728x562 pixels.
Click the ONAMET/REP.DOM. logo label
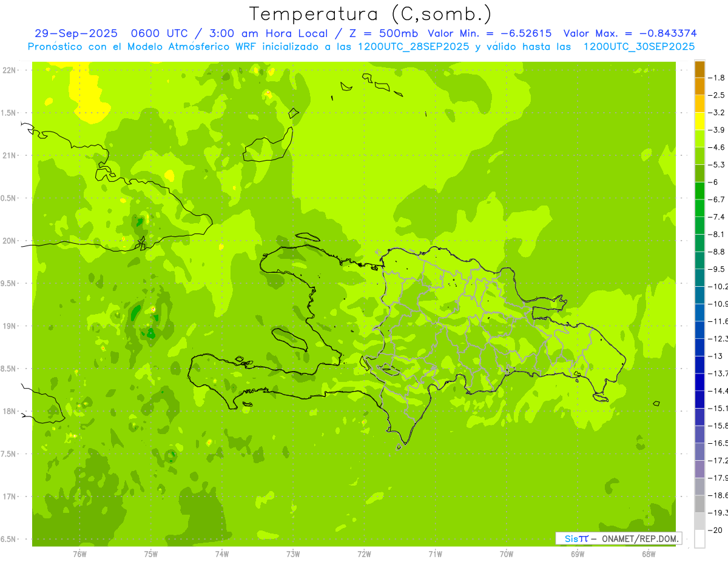click(x=639, y=538)
